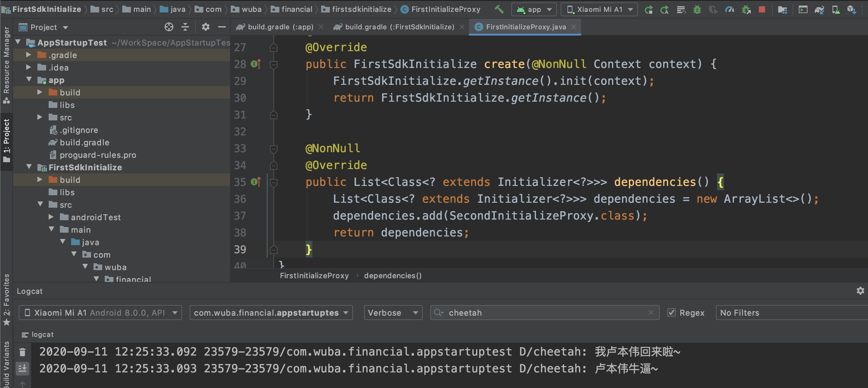Toggle the Regex checkbox
868x388 pixels.
pos(672,313)
